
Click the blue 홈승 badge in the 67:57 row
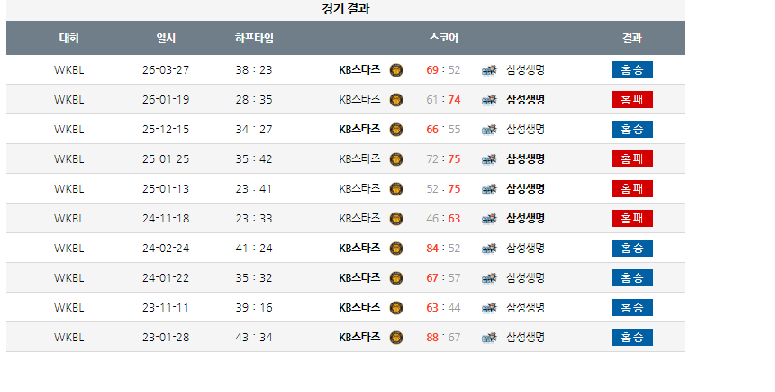click(632, 278)
